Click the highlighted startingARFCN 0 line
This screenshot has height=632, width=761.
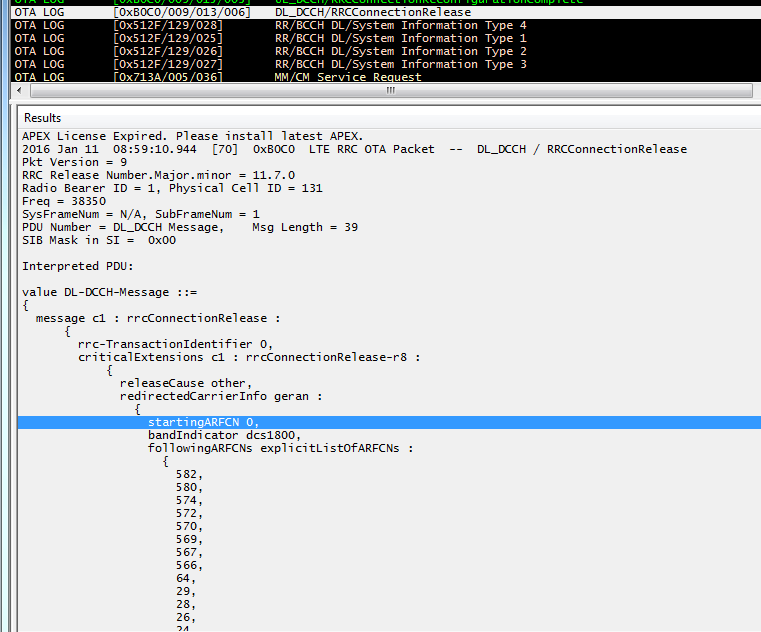pyautogui.click(x=389, y=422)
